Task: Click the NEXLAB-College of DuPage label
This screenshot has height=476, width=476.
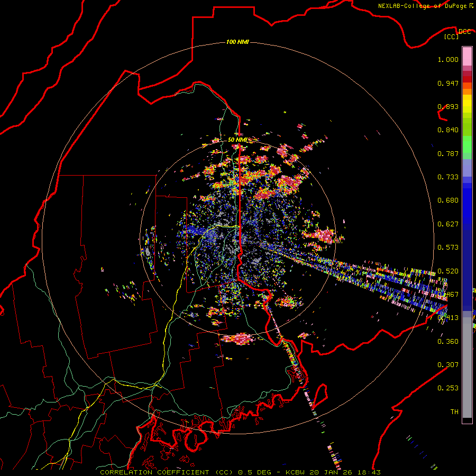Action: (425, 6)
